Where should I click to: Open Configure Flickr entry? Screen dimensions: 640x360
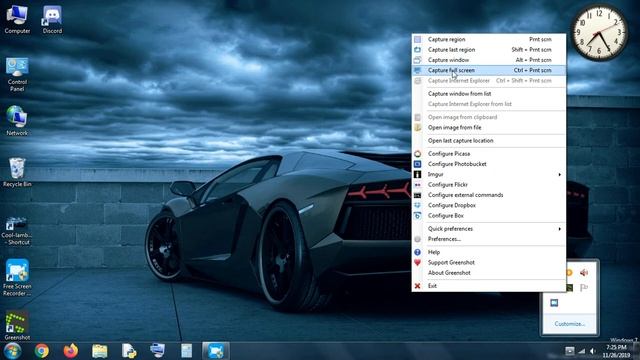(489, 184)
